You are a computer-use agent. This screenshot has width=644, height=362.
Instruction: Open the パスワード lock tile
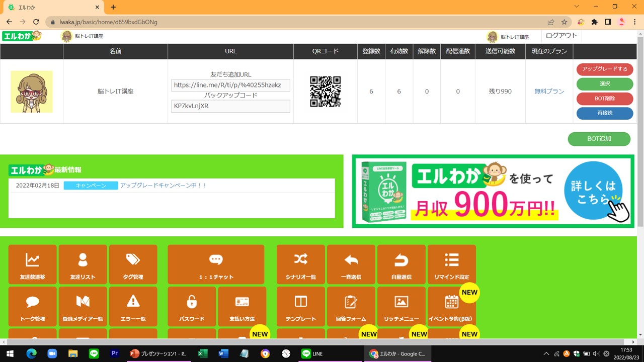(x=192, y=306)
